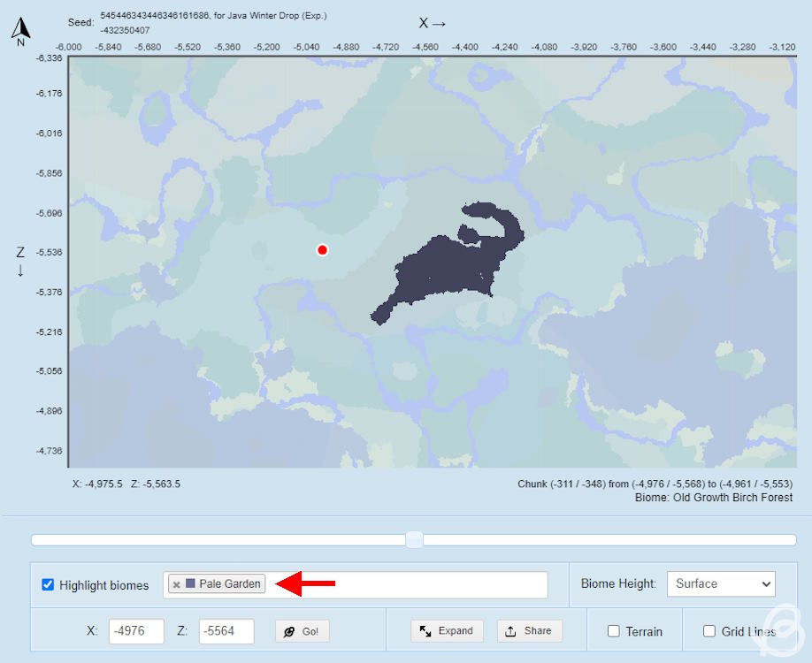Click the Go! button

303,631
